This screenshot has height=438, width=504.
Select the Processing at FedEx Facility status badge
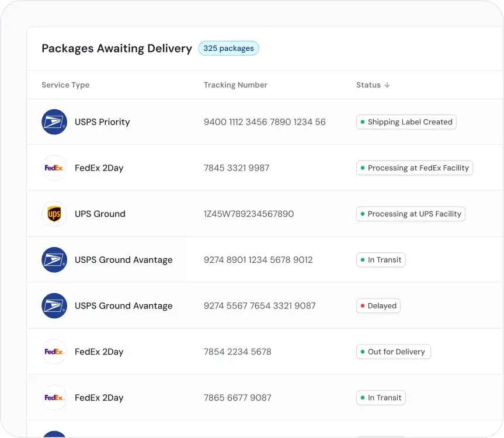click(x=414, y=168)
